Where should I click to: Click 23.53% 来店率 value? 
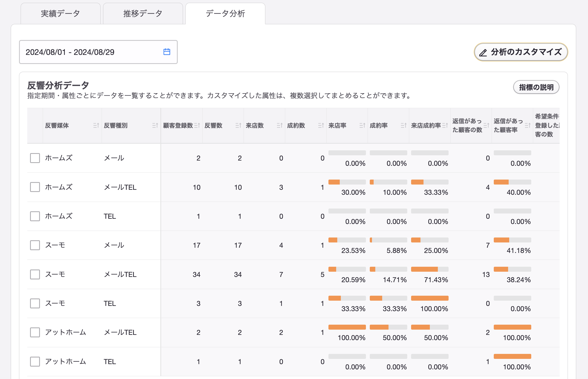click(x=353, y=250)
